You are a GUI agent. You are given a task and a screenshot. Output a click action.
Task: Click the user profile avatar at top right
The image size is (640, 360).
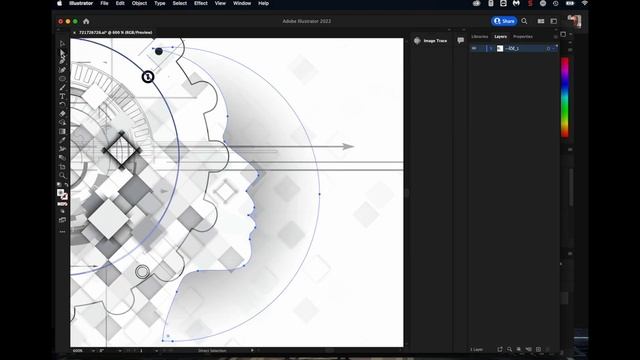pyautogui.click(x=574, y=21)
